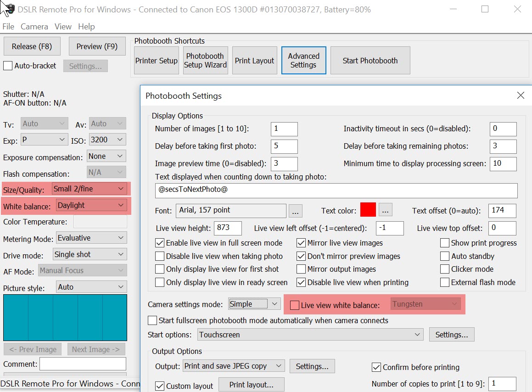The height and width of the screenshot is (392, 532).
Task: Open the Printer Setup shortcut
Action: (156, 61)
